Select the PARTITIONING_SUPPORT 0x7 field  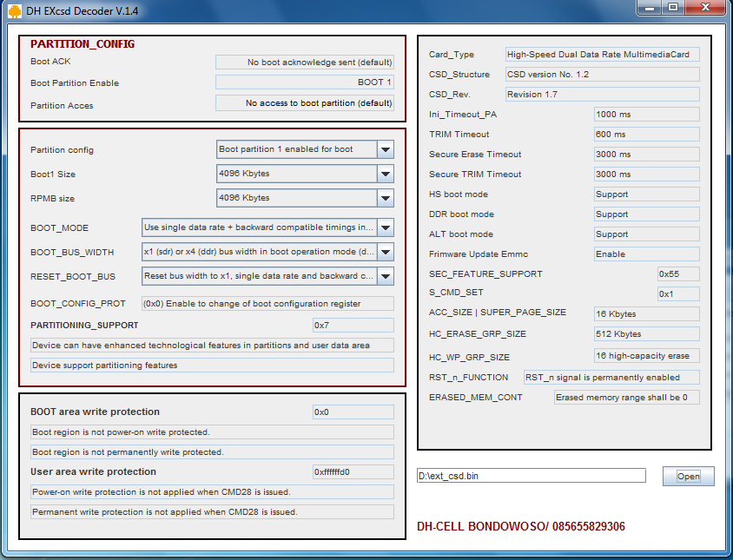(353, 326)
